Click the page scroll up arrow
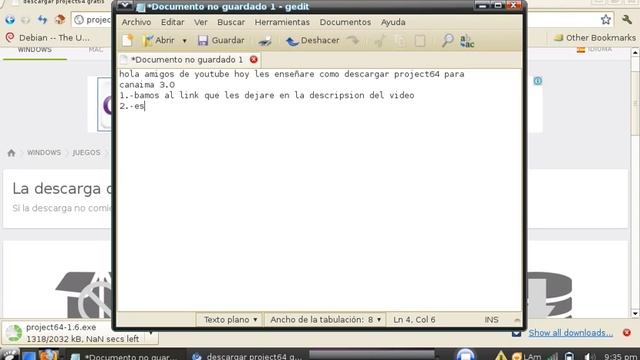The width and height of the screenshot is (640, 360). click(635, 53)
